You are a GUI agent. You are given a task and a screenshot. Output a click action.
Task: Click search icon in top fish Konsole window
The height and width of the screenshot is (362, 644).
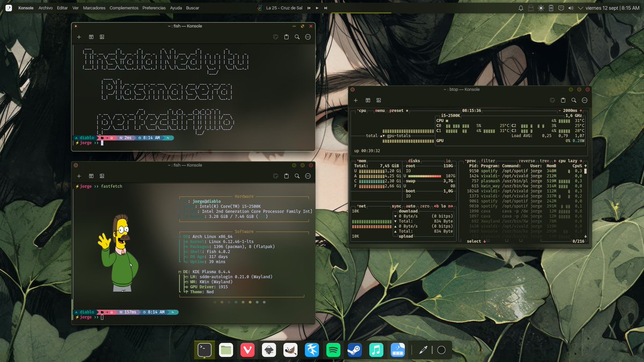click(x=297, y=37)
